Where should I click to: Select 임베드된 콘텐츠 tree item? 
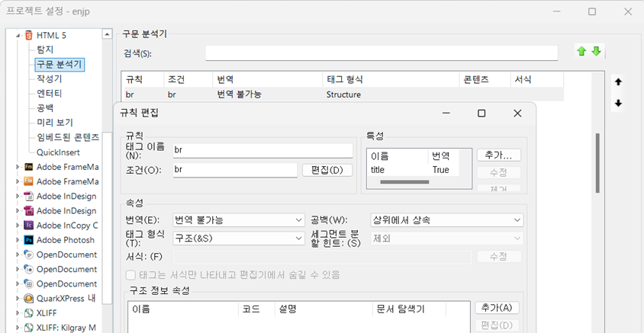(x=67, y=137)
